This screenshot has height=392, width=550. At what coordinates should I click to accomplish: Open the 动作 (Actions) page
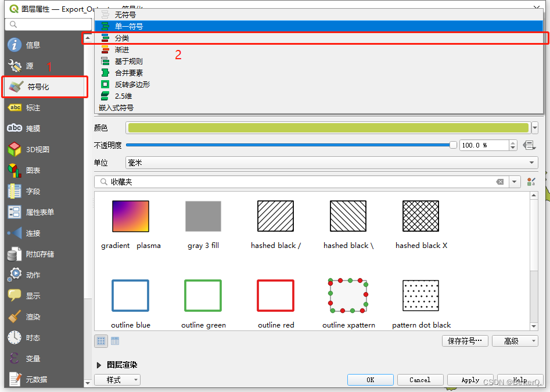click(44, 275)
